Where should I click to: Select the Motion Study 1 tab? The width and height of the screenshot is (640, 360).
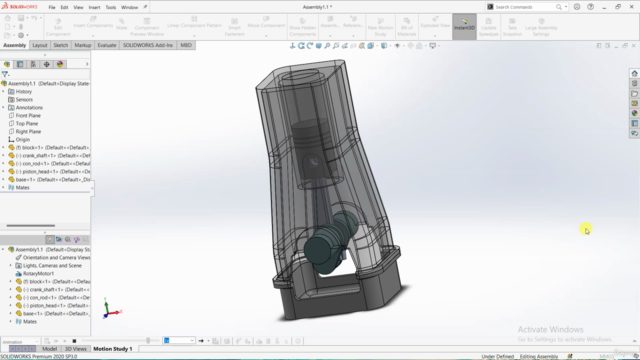(113, 349)
